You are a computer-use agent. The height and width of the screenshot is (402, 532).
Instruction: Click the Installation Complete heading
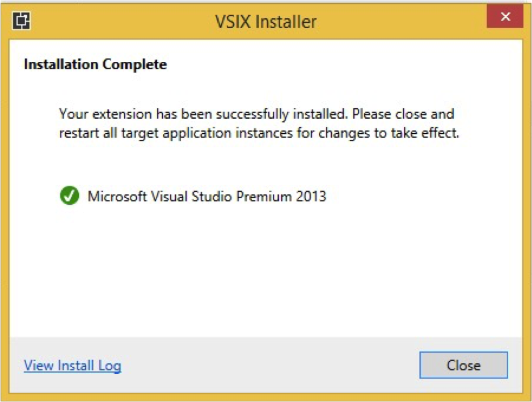(x=95, y=65)
